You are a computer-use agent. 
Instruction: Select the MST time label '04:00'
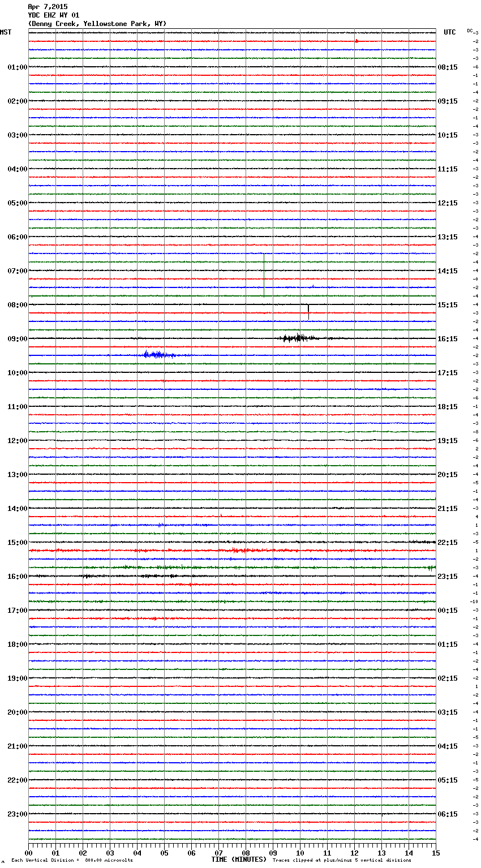point(18,169)
